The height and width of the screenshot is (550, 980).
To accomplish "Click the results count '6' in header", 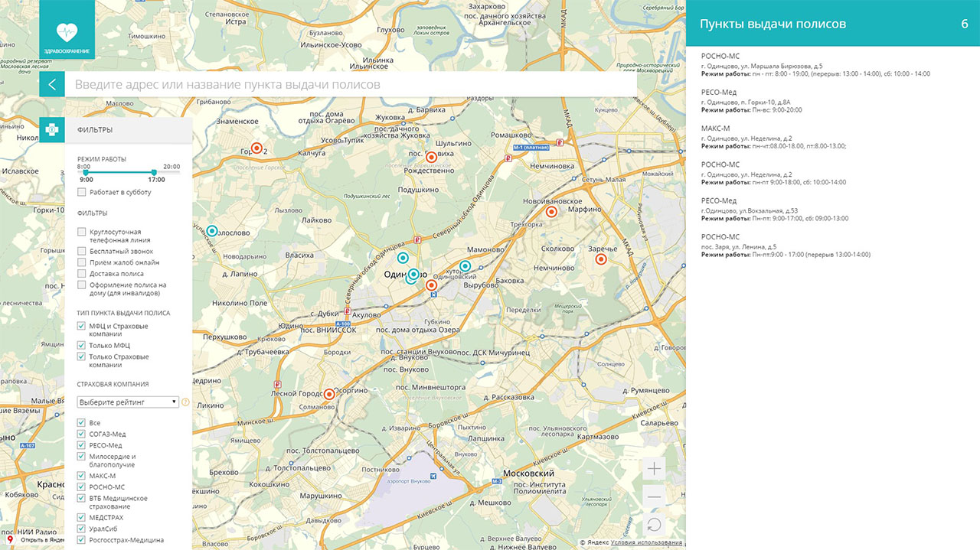I will pyautogui.click(x=964, y=24).
